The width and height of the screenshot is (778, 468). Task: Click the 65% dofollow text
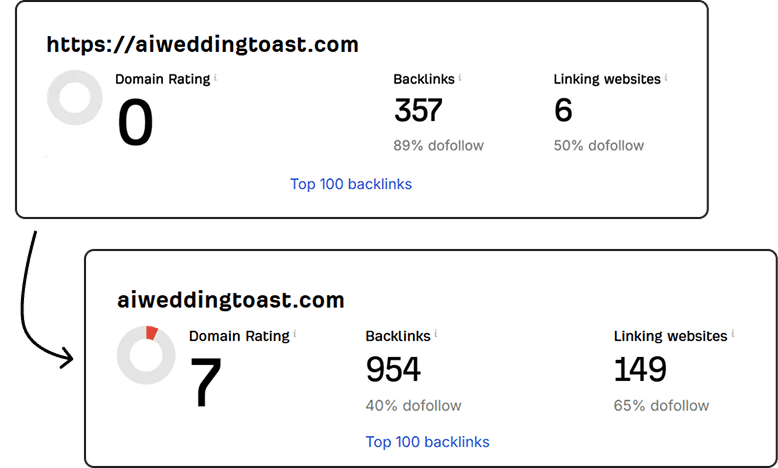(x=661, y=406)
